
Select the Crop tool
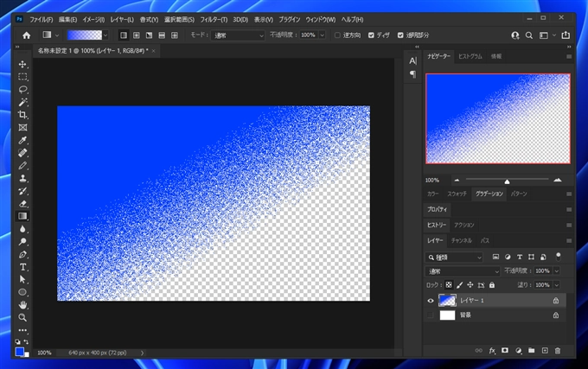(x=22, y=114)
